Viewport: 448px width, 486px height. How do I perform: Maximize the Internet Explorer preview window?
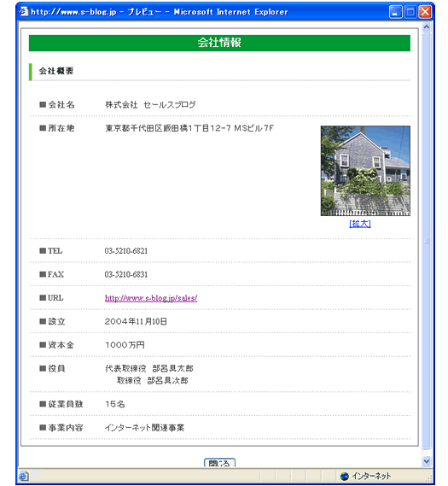coord(410,12)
